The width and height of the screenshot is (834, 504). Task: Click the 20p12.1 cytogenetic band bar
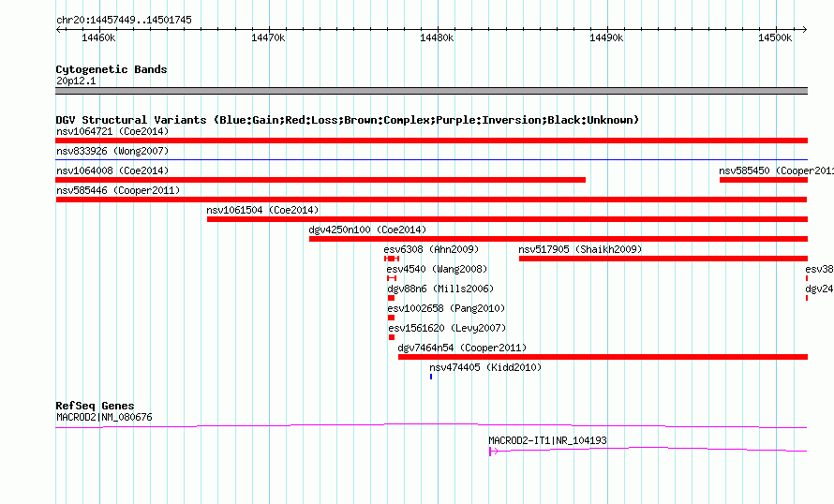[431, 91]
